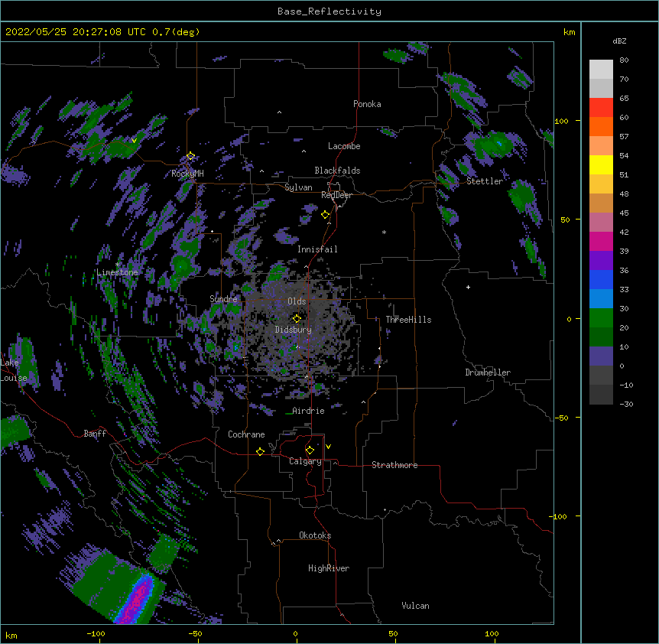Viewport: 659px width, 644px height.
Task: Select the bright green 30-20 dBZ legend swatch
Action: point(601,318)
